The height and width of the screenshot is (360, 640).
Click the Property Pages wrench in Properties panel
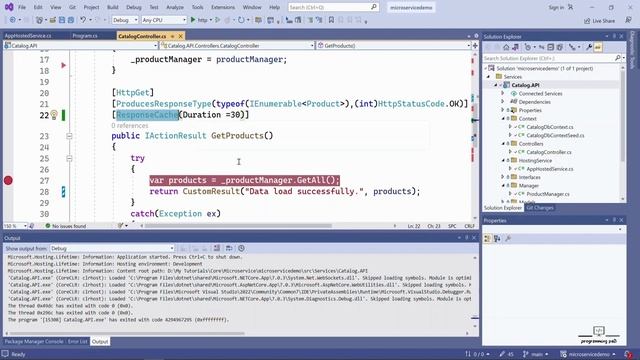click(508, 239)
